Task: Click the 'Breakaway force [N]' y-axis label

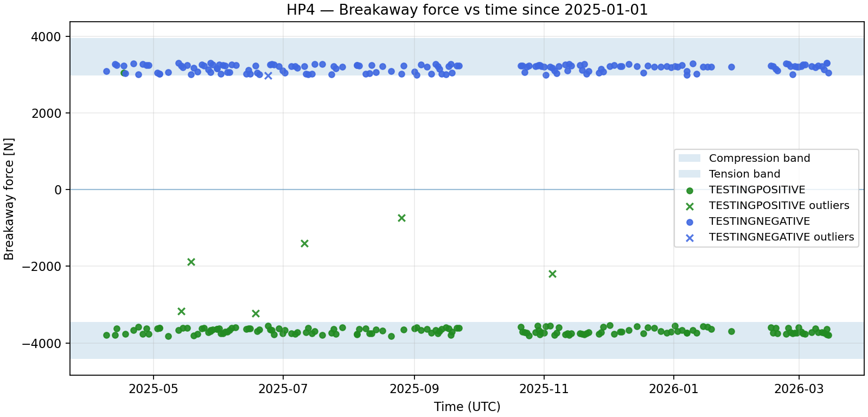Action: tap(9, 199)
